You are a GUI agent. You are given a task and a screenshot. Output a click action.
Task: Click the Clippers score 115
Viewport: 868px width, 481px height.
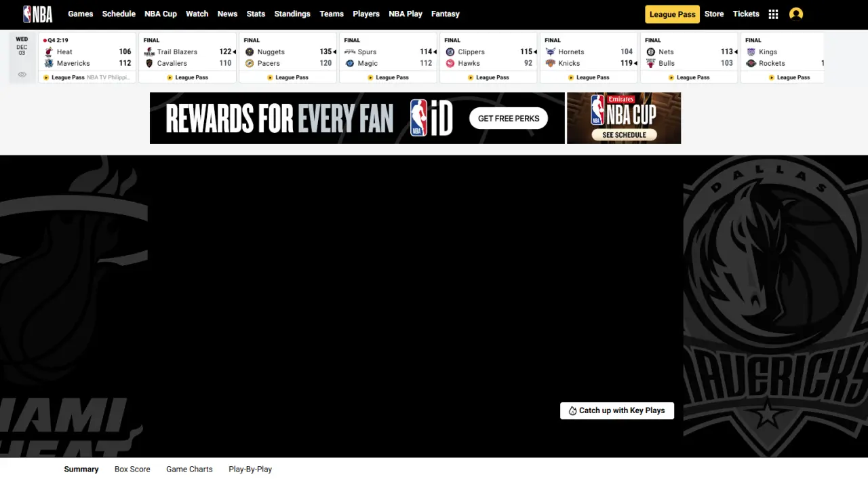click(x=526, y=52)
